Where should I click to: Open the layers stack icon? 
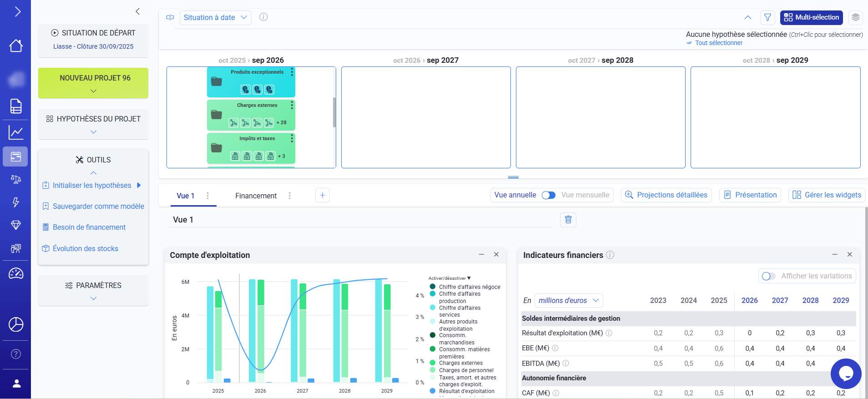click(x=856, y=17)
